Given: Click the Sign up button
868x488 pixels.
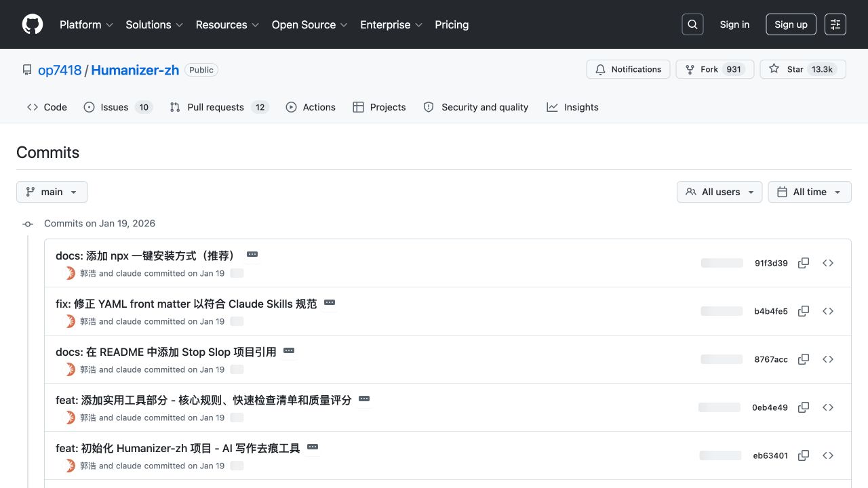Looking at the screenshot, I should click(791, 24).
